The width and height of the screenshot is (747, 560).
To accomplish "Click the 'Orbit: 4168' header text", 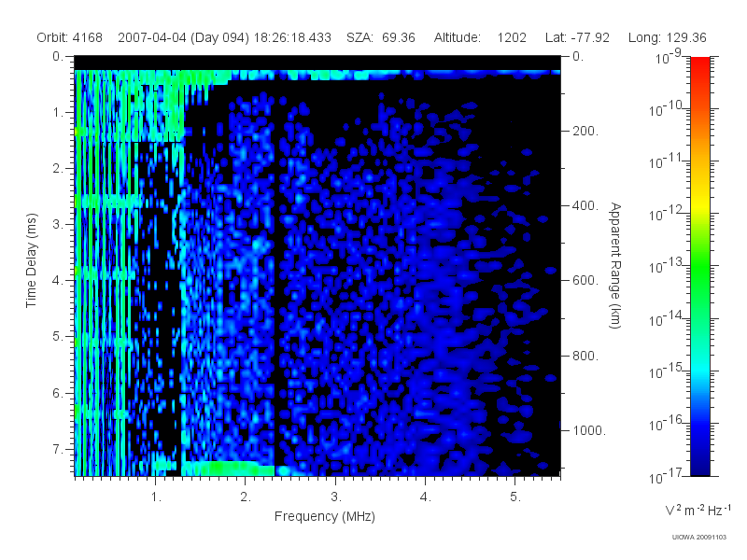I will tap(69, 37).
